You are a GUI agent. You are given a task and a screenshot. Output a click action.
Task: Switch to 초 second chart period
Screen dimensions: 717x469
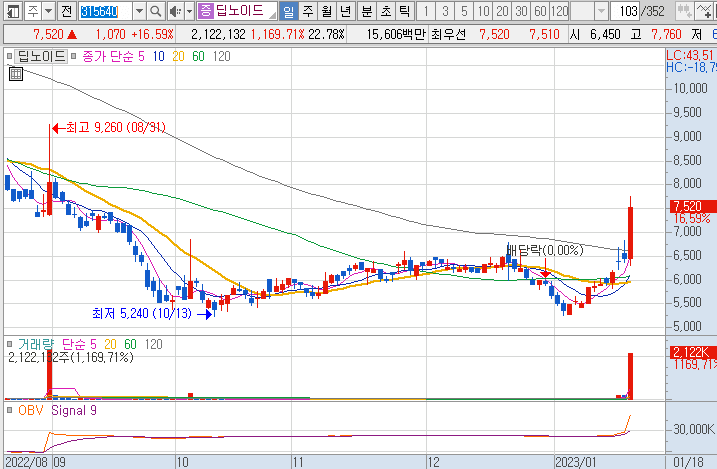[386, 11]
